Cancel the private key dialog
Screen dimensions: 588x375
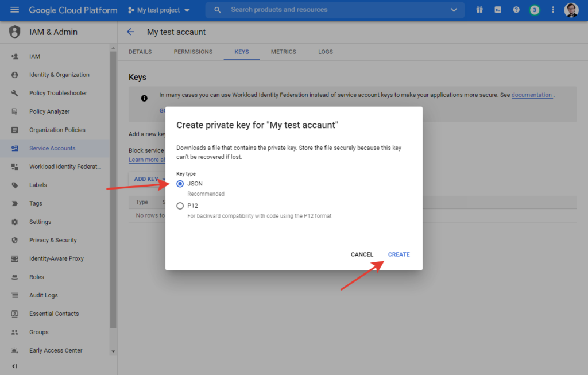(362, 254)
